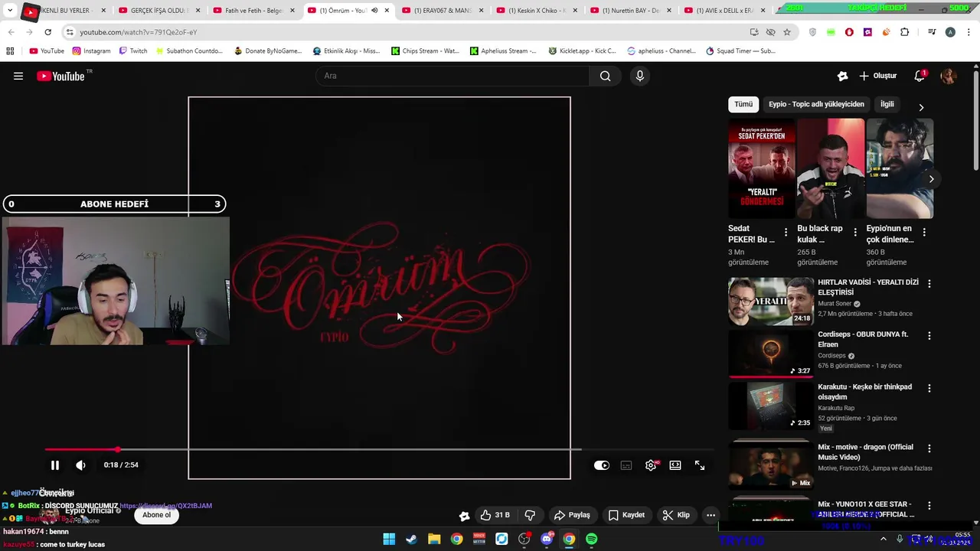
Task: Open the Chrome tab search dropdown
Action: tap(10, 11)
